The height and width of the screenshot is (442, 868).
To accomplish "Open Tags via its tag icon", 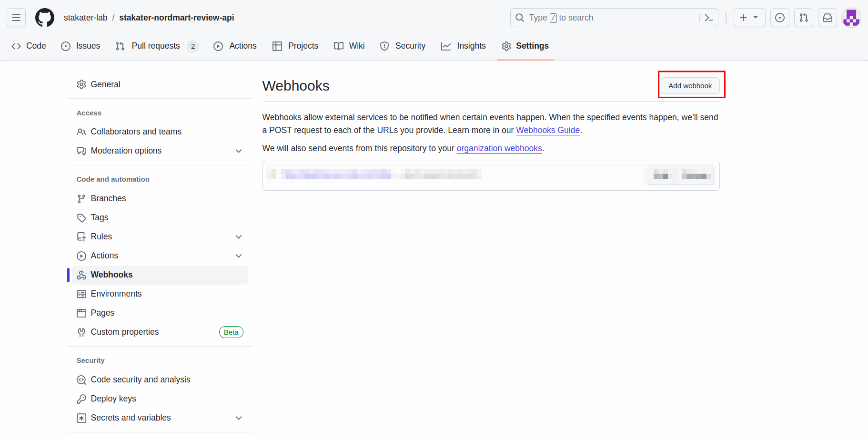I will [x=81, y=217].
